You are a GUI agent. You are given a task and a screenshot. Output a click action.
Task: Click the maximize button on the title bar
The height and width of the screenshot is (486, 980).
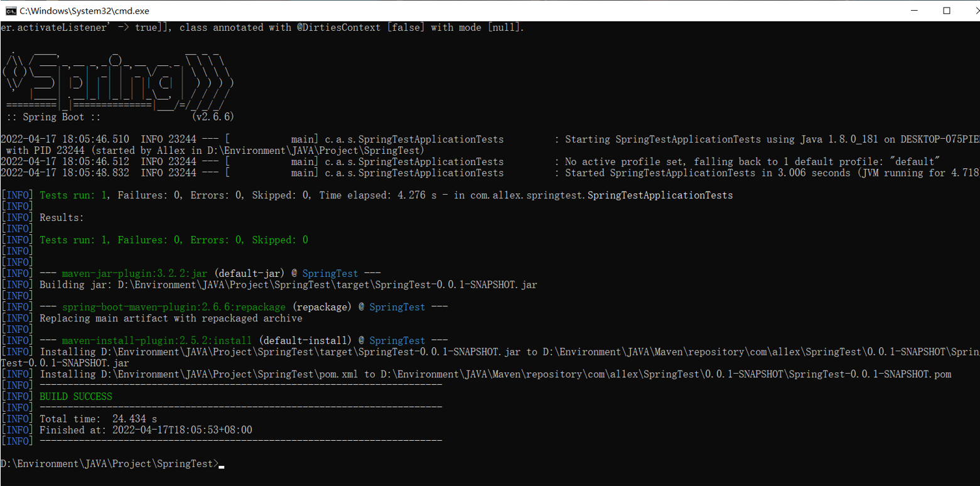(947, 10)
